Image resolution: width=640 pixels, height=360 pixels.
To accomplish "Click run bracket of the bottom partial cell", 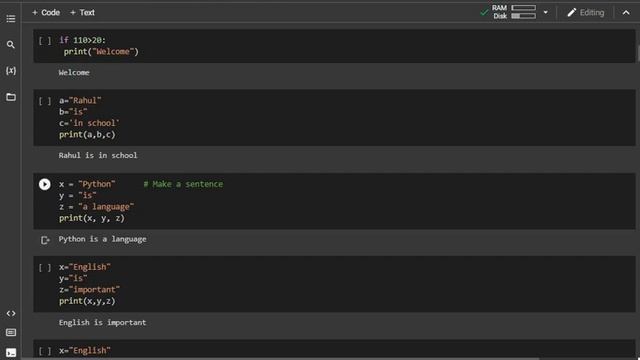I will (45, 351).
